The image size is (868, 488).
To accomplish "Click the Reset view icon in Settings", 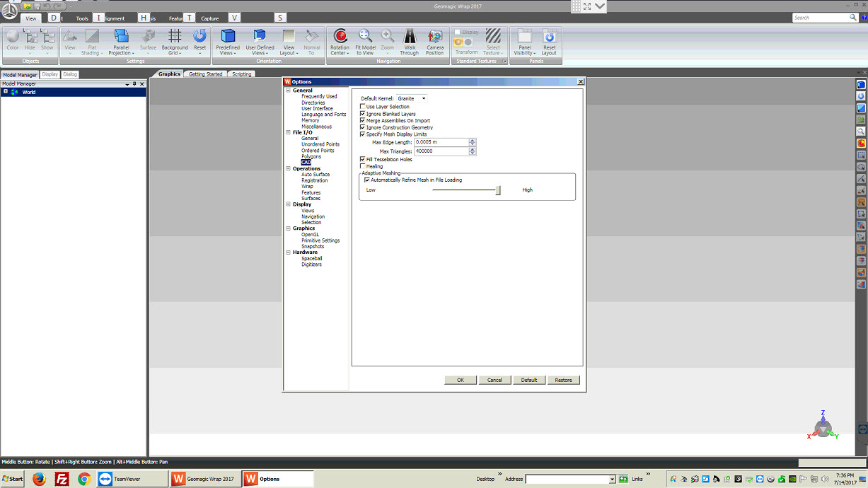I will pyautogui.click(x=200, y=36).
